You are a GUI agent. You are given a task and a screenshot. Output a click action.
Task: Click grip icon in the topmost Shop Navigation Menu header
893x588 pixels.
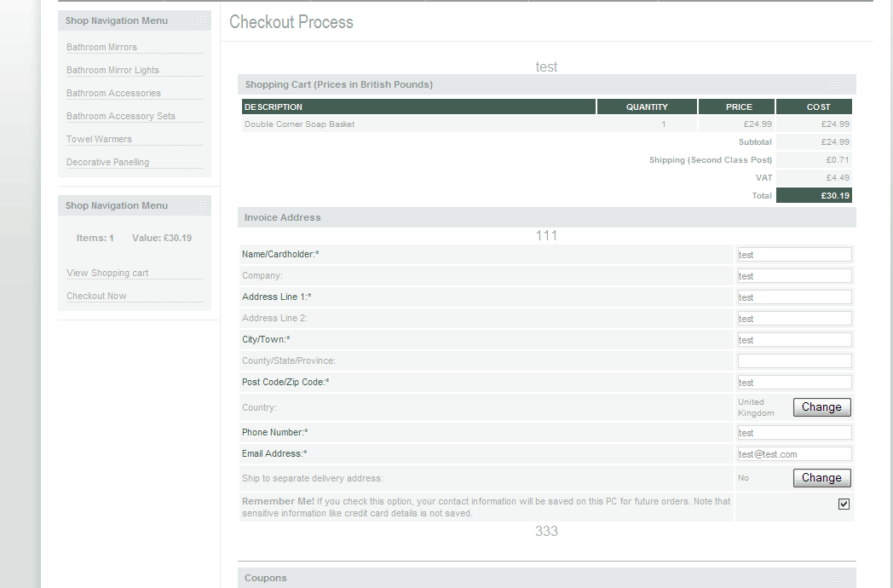click(202, 20)
